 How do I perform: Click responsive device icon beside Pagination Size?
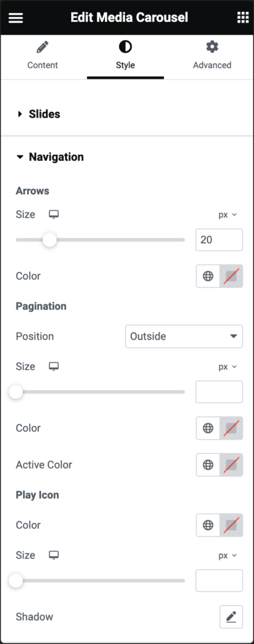pos(53,367)
